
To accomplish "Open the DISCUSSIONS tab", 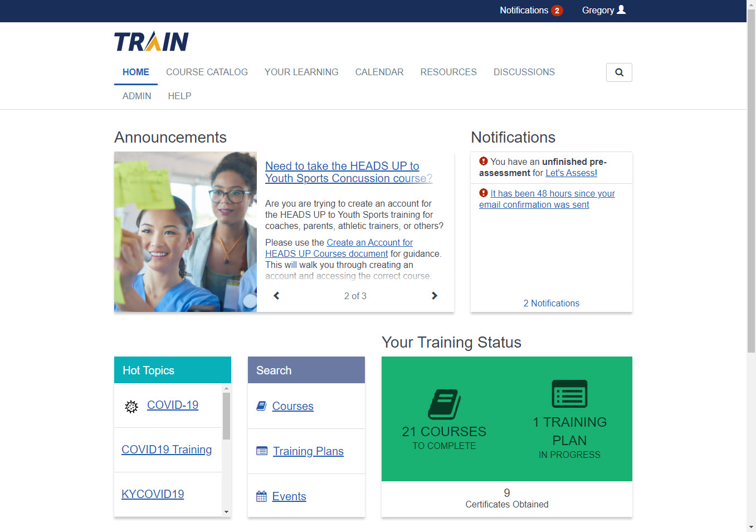I will tap(524, 72).
